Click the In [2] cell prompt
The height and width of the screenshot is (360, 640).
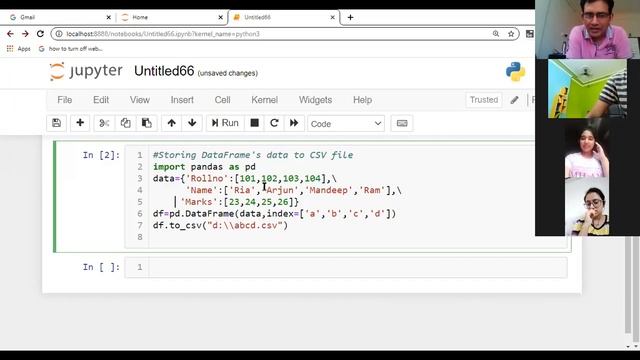click(101, 155)
